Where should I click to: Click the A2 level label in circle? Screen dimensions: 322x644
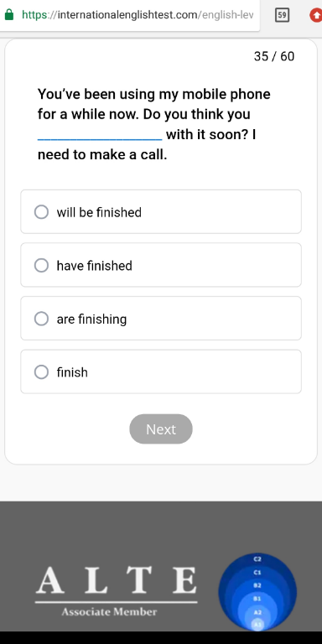(257, 612)
